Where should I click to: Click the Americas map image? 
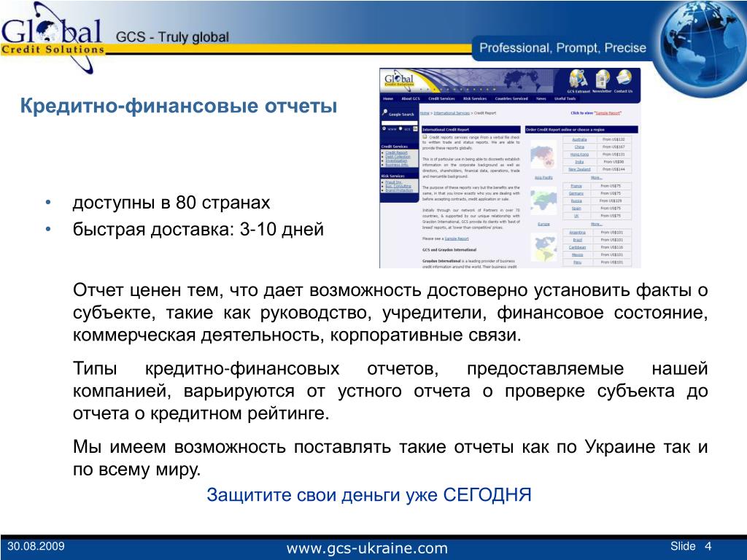543,248
